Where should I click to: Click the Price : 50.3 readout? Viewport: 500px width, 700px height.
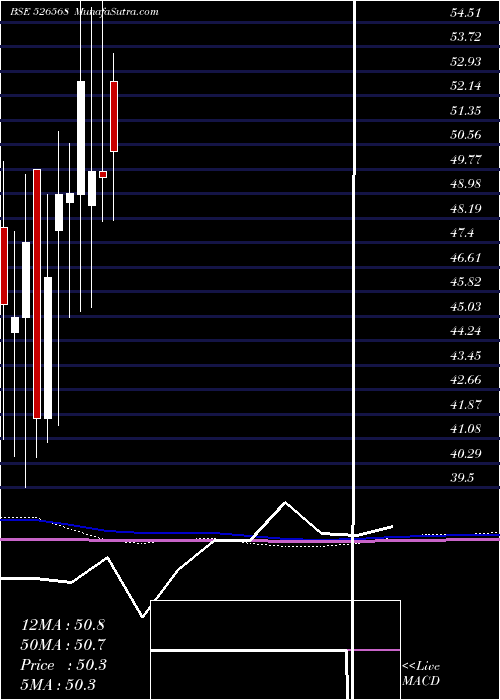click(64, 665)
